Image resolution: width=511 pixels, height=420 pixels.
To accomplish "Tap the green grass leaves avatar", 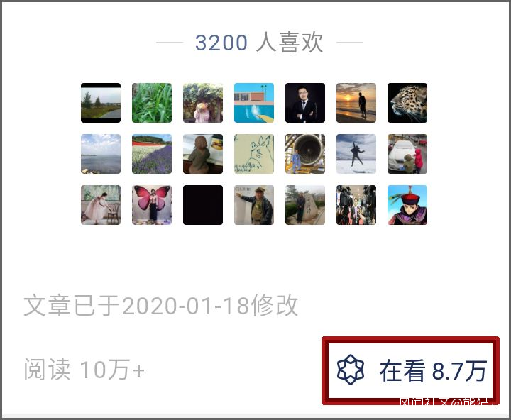I will [152, 103].
